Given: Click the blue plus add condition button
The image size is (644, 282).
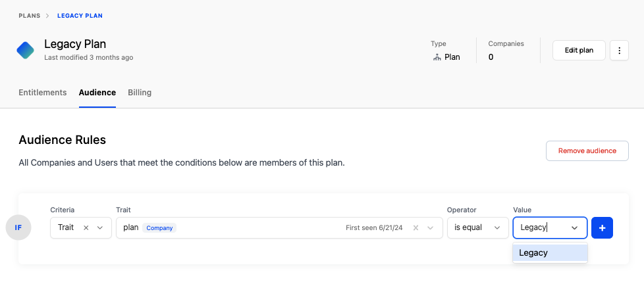Looking at the screenshot, I should pyautogui.click(x=603, y=227).
